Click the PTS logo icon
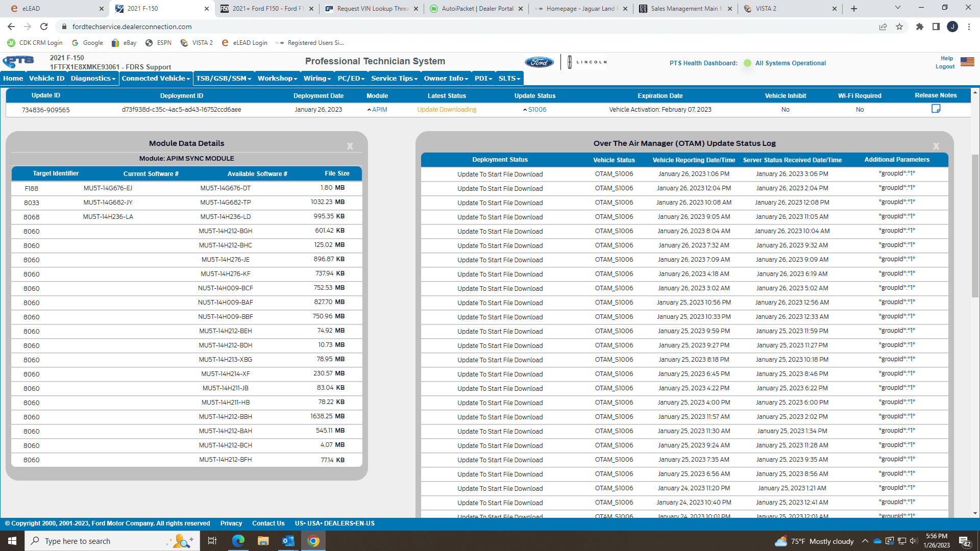Image resolution: width=980 pixels, height=551 pixels. point(18,62)
